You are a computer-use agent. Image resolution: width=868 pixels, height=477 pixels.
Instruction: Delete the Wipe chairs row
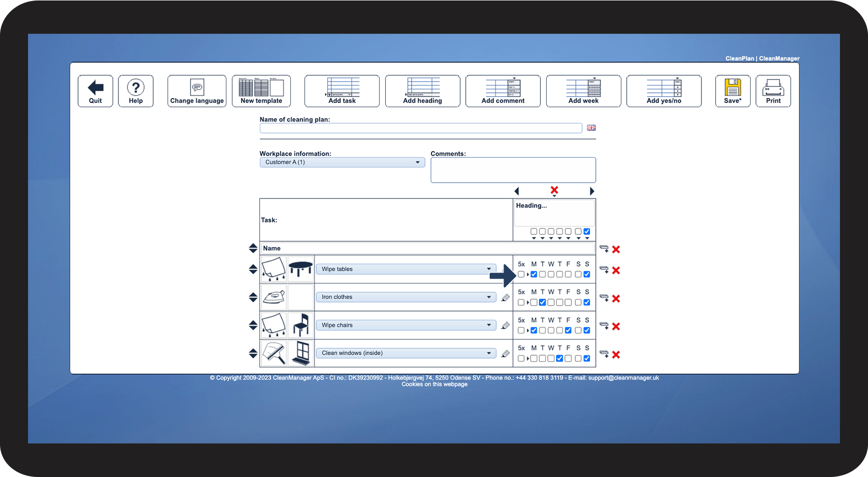click(x=616, y=327)
